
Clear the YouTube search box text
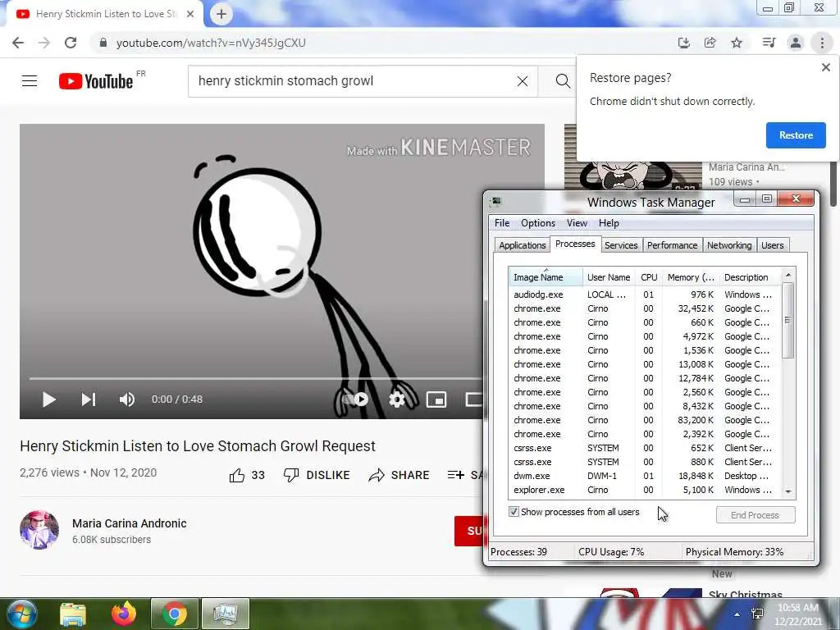tap(523, 81)
